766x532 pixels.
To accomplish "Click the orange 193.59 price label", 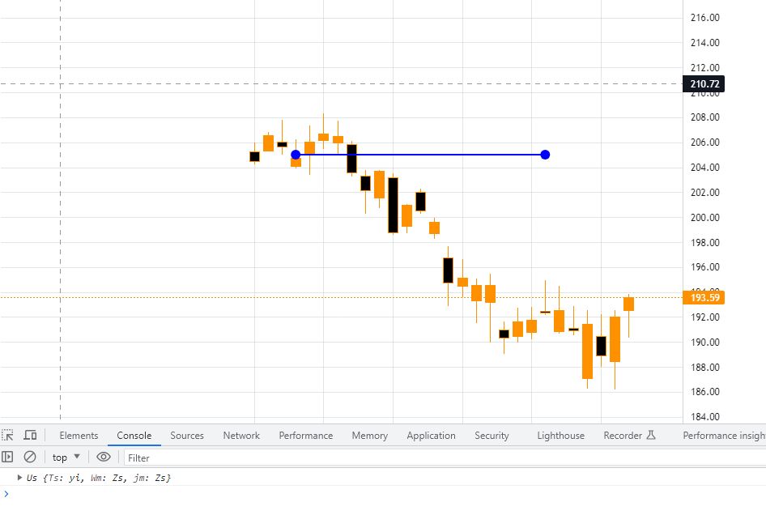I will tap(703, 297).
